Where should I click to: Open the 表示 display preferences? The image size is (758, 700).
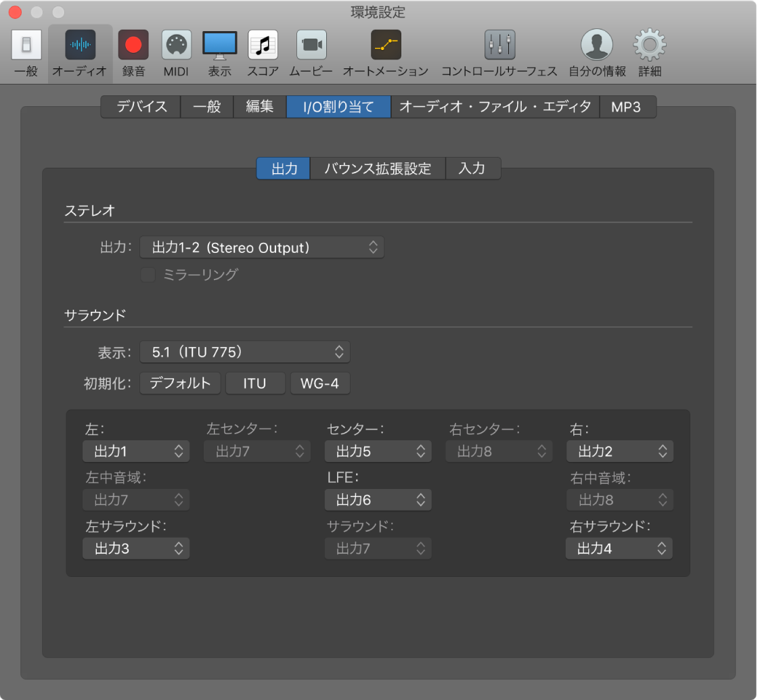pyautogui.click(x=219, y=53)
